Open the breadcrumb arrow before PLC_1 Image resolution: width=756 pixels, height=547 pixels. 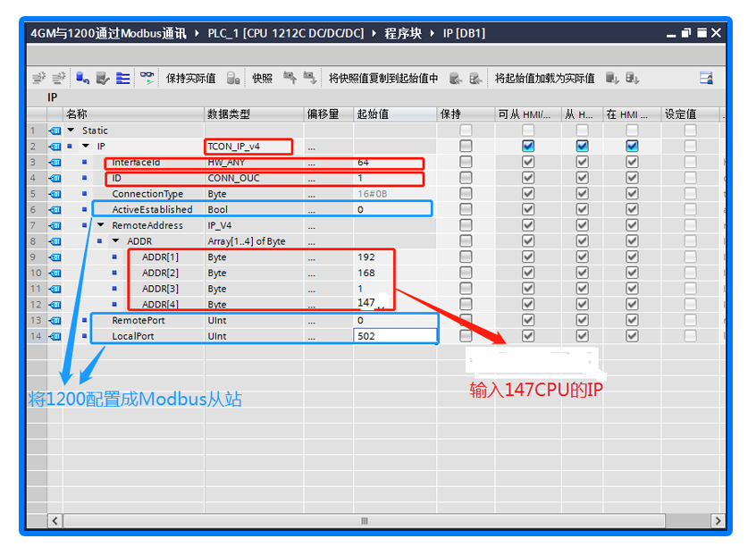tap(197, 33)
